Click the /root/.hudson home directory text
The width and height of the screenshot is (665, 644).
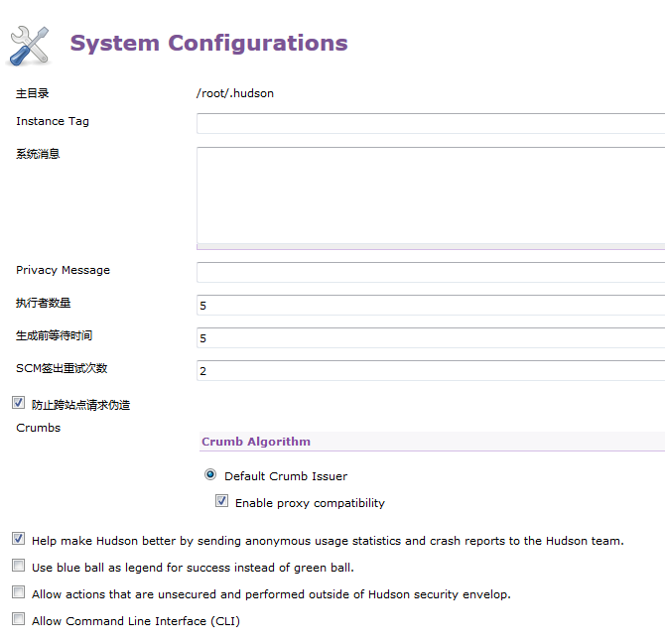235,93
